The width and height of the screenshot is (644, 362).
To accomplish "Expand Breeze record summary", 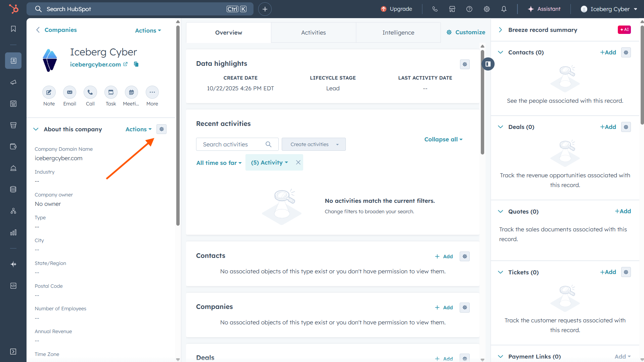I will [501, 30].
